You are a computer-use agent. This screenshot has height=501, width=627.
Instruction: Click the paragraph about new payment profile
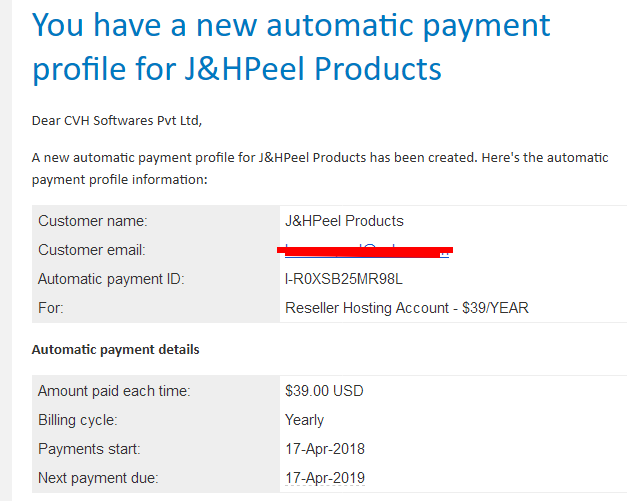[x=320, y=169]
